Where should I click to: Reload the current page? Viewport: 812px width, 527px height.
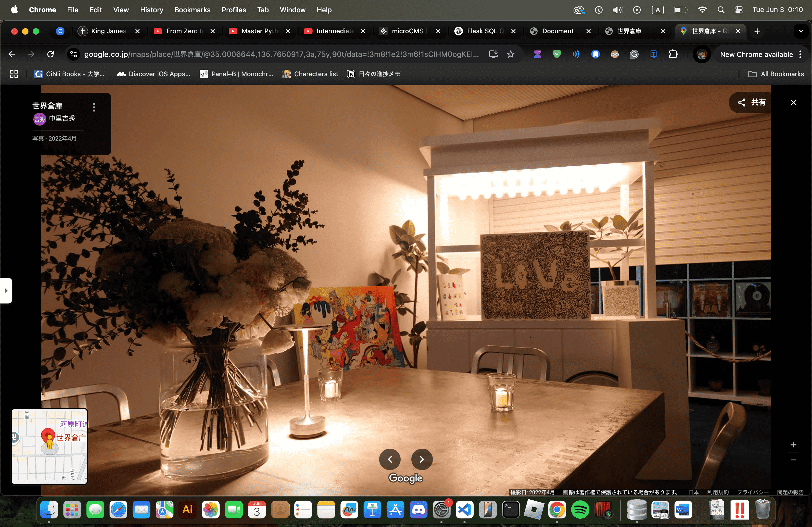point(50,54)
